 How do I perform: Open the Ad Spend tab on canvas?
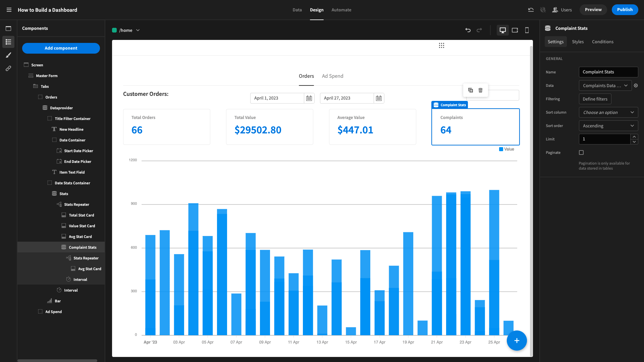coord(332,76)
